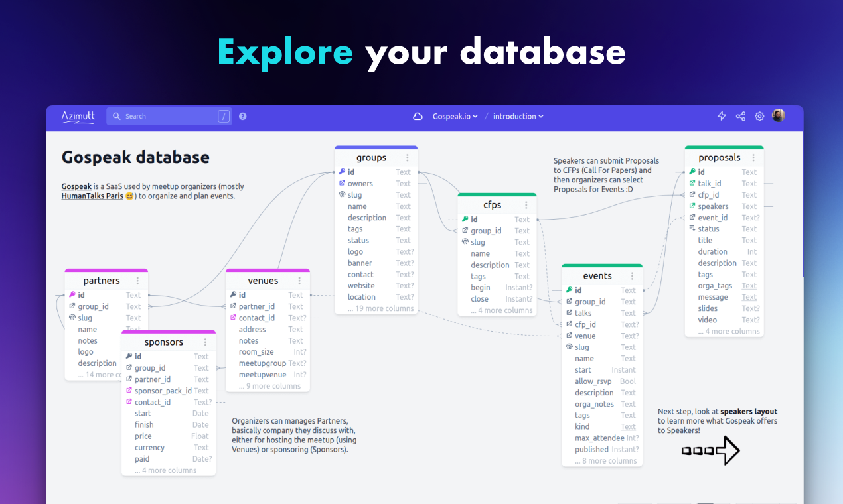Viewport: 843px width, 504px height.
Task: Select the price column in sponsors
Action: (x=168, y=436)
